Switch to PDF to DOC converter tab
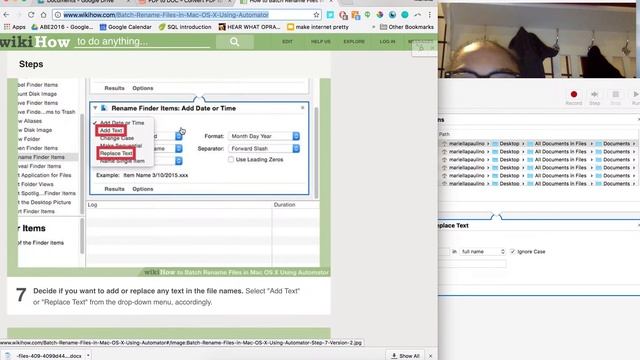Image resolution: width=640 pixels, height=360 pixels. pyautogui.click(x=186, y=2)
